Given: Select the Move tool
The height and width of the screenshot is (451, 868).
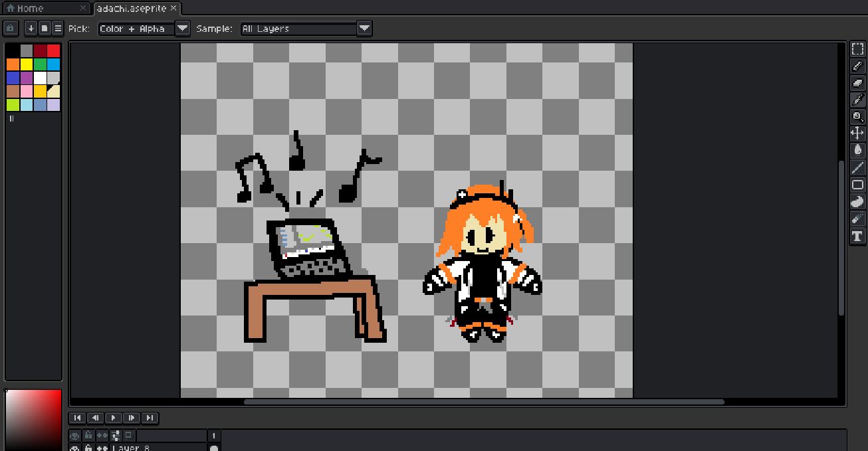Looking at the screenshot, I should coord(857,134).
